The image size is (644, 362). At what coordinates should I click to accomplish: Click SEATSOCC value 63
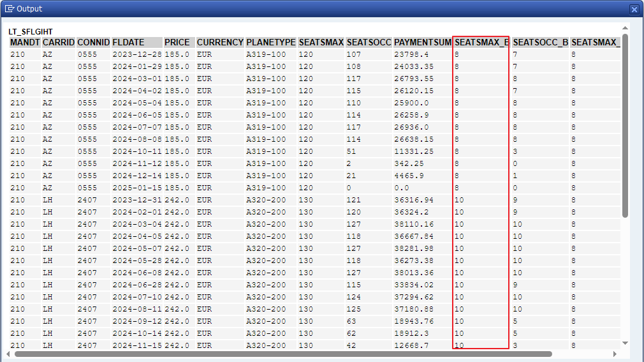tap(351, 321)
